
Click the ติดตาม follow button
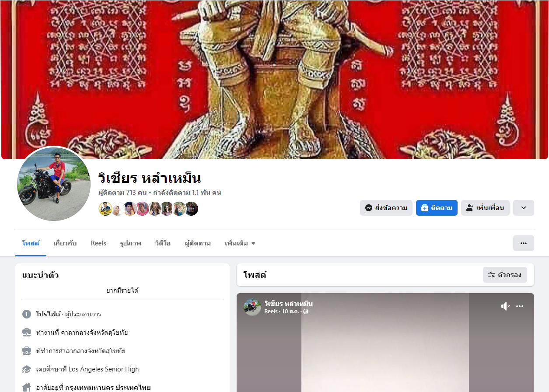[x=437, y=208]
